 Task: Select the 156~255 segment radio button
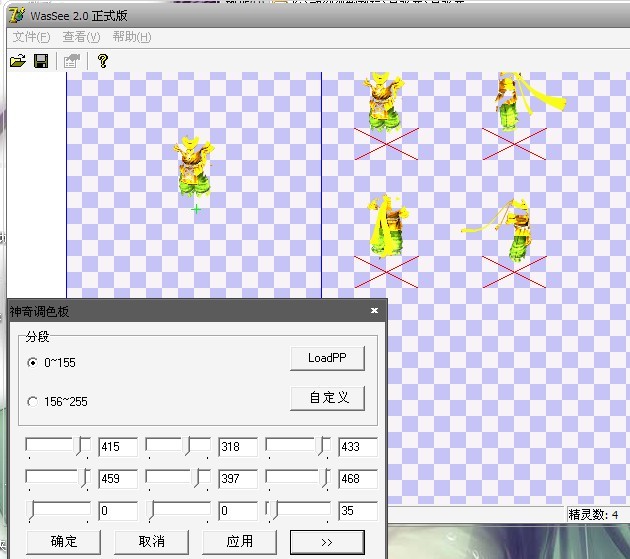pyautogui.click(x=33, y=401)
